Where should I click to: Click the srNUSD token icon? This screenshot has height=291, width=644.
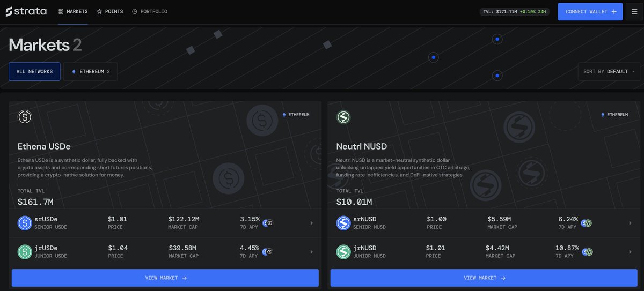343,223
